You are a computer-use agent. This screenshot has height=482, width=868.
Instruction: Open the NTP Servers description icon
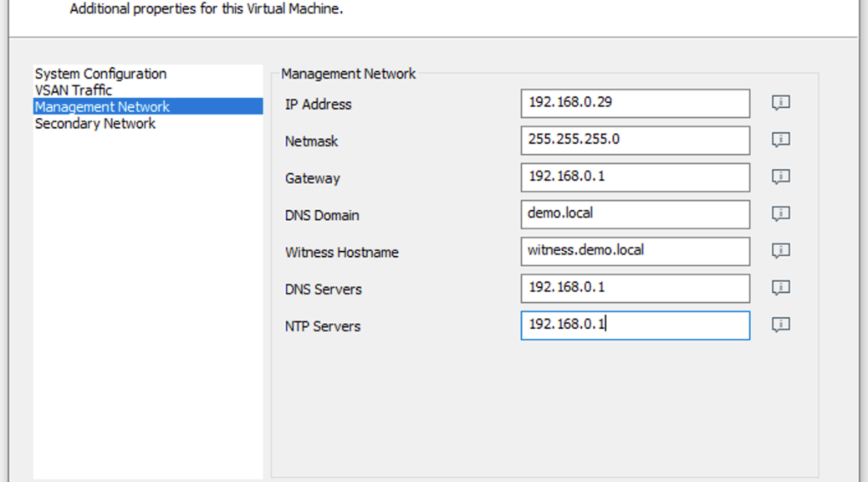pos(780,325)
